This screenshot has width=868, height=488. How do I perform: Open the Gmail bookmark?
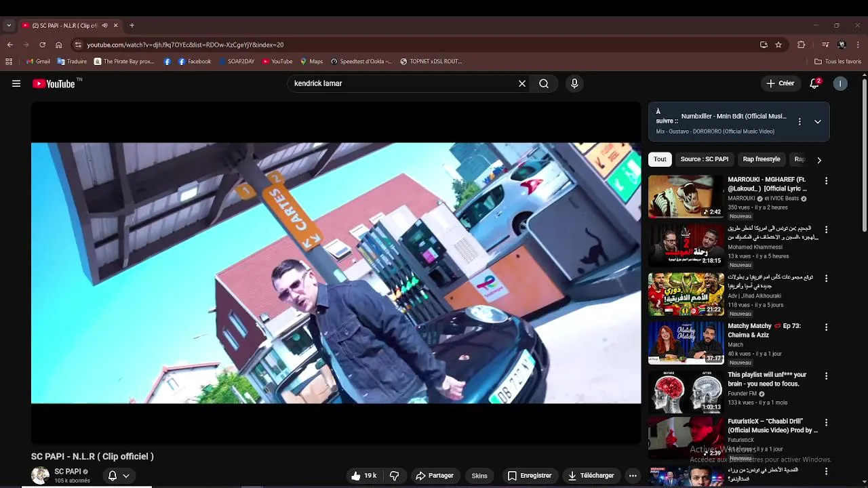[38, 61]
